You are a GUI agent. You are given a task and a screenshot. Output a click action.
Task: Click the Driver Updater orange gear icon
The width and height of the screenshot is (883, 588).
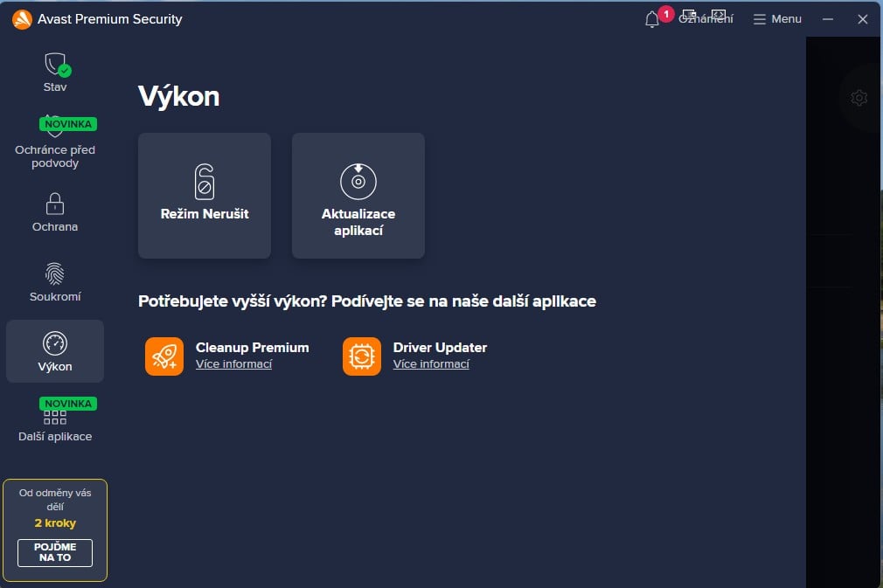[362, 356]
